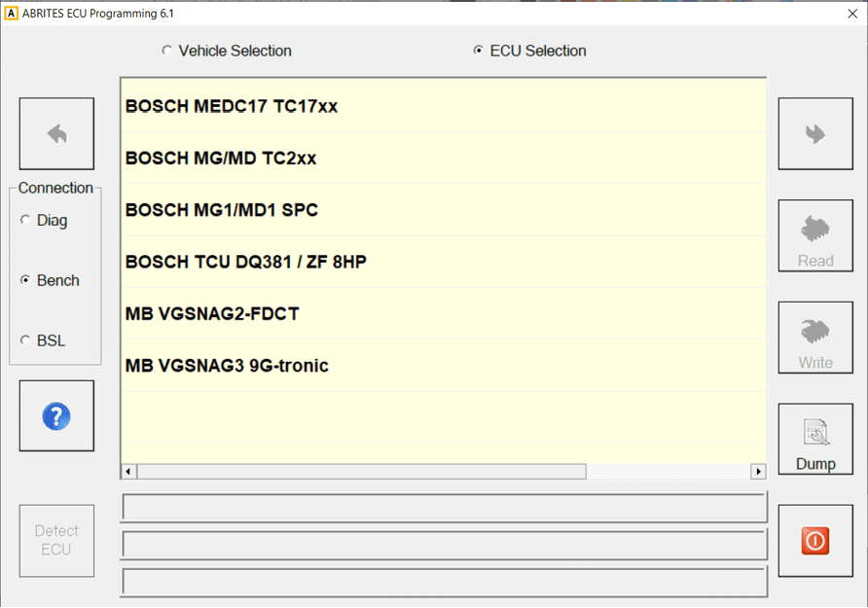868x608 pixels.
Task: Choose BOSCH MG1/MD1 SPC entry
Action: (222, 210)
